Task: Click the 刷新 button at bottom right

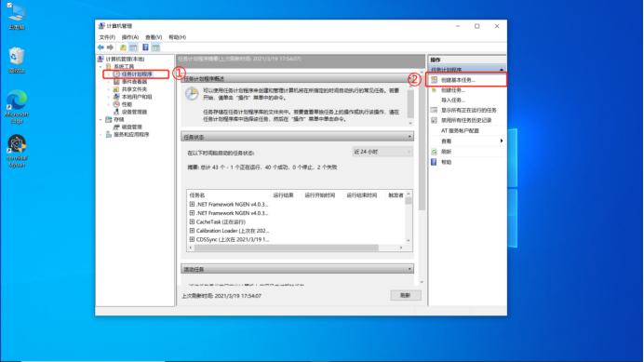Action: click(406, 295)
